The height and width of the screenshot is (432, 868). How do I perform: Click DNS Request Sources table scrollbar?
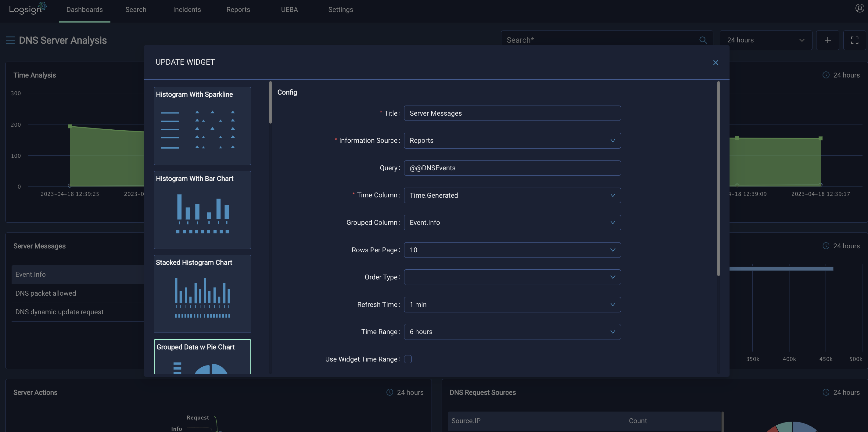click(x=723, y=421)
